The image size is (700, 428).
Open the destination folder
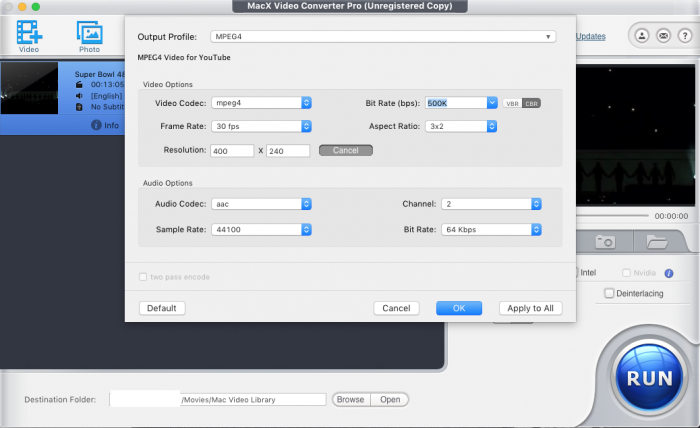[x=390, y=399]
